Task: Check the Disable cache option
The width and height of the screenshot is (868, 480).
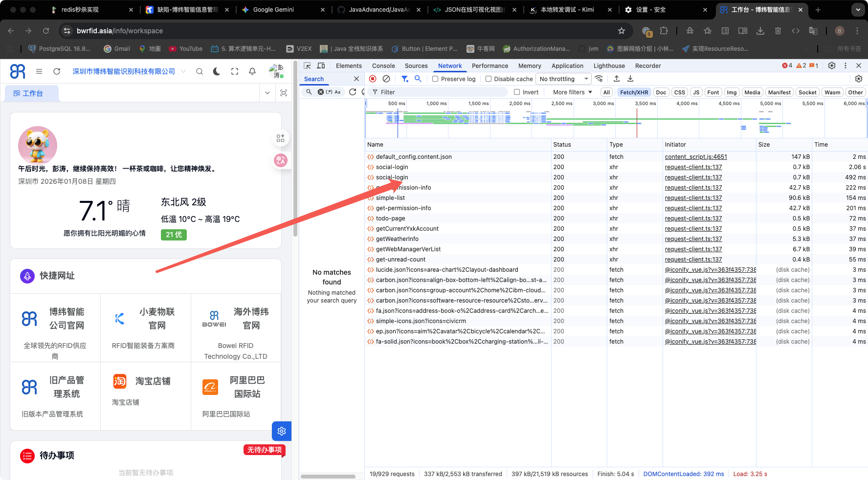Action: 488,79
